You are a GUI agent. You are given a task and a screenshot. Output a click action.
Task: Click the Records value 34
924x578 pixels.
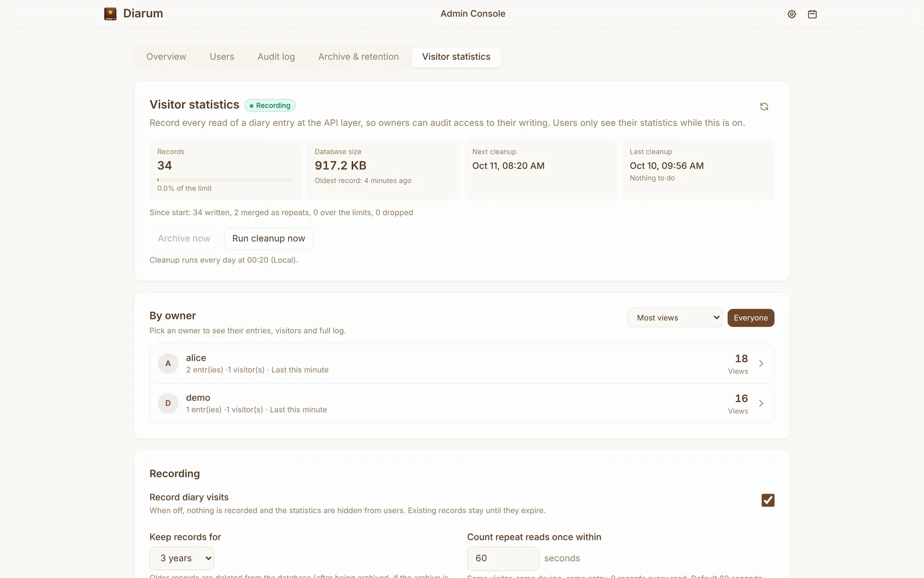164,165
